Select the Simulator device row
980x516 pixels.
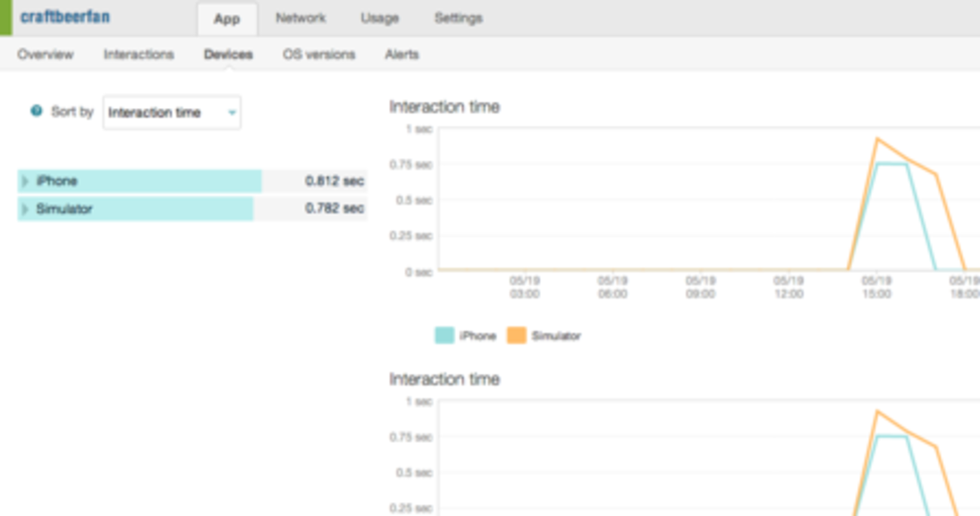tap(192, 209)
